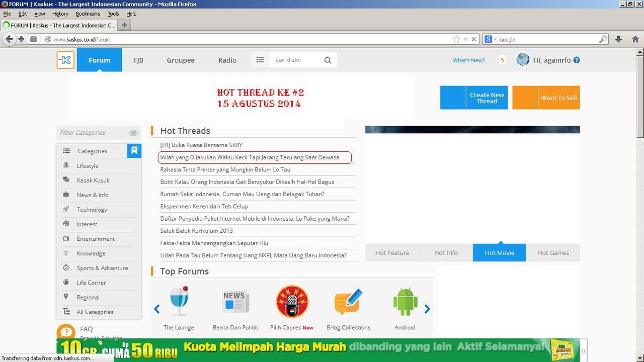644x362 pixels.
Task: Open the Android forum robot icon
Action: [x=405, y=302]
